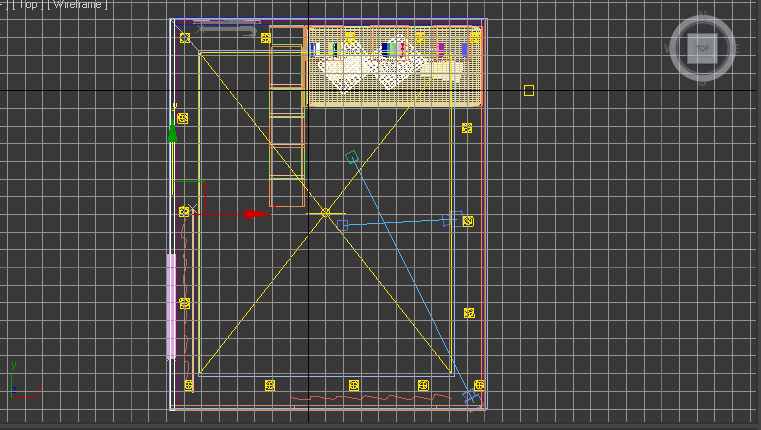
Task: Select the blue camera icon at the room's bottom-right
Action: coord(469,396)
